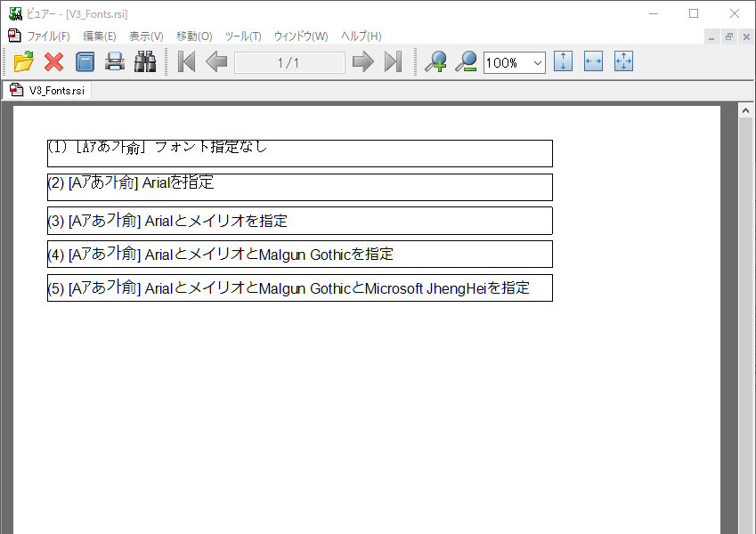Open the 表示(V) menu
756x534 pixels.
[x=146, y=36]
